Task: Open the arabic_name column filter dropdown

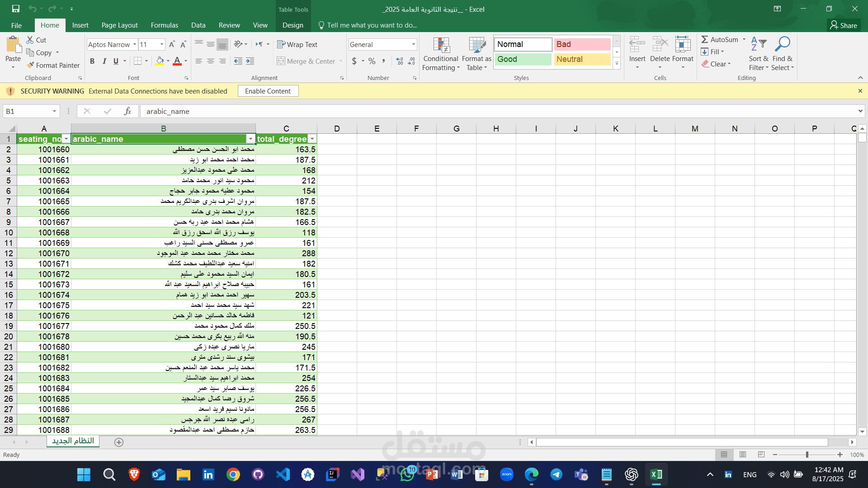Action: tap(250, 139)
